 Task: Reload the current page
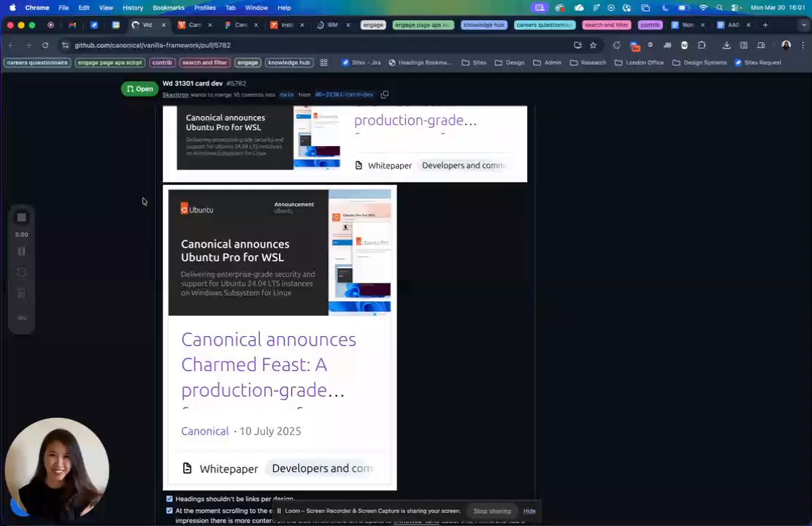45,45
